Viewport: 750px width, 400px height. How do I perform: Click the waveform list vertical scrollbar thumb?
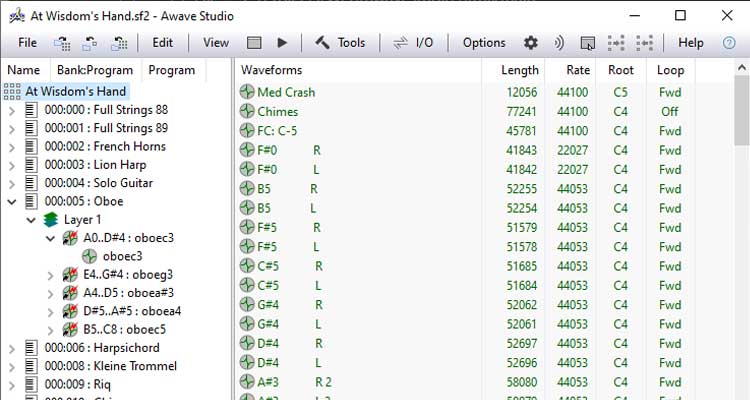click(x=742, y=110)
